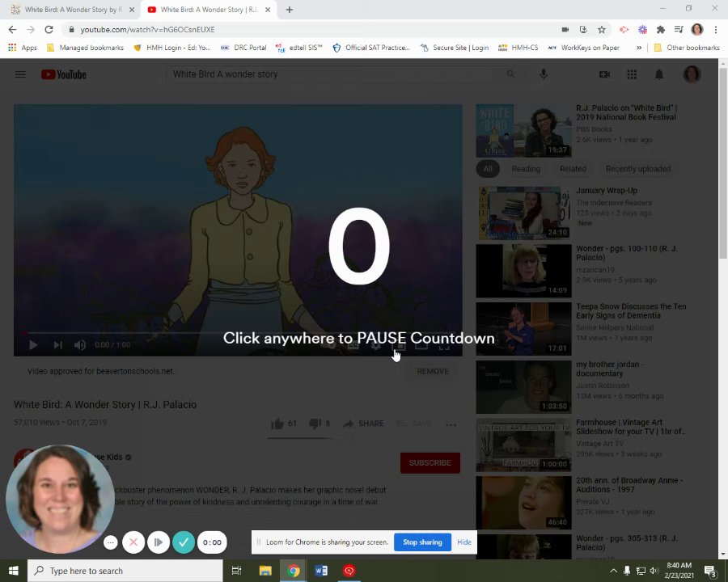Screen dimensions: 728x582
Task: Open the more actions ellipsis under the video
Action: (x=451, y=424)
